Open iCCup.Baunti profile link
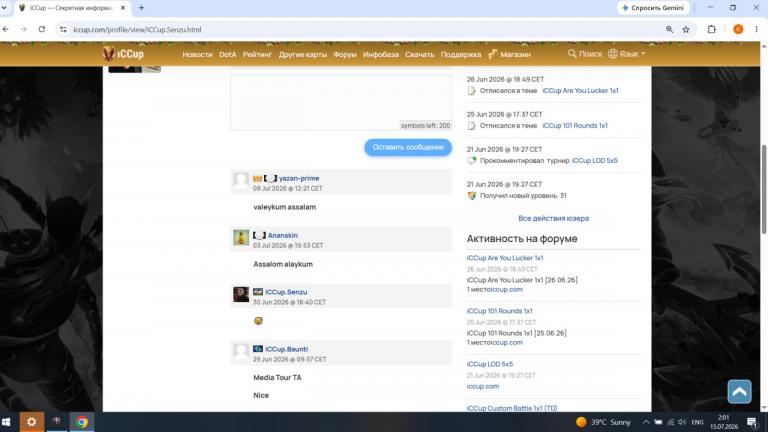 (x=287, y=349)
